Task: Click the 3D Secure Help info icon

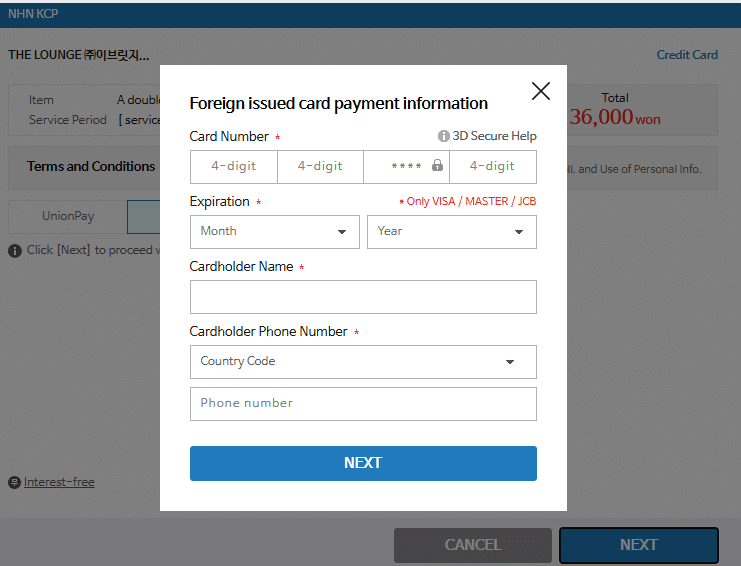Action: click(x=443, y=136)
